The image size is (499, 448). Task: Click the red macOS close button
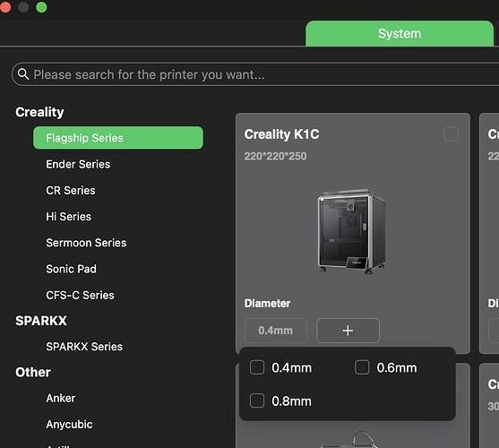(x=5, y=7)
